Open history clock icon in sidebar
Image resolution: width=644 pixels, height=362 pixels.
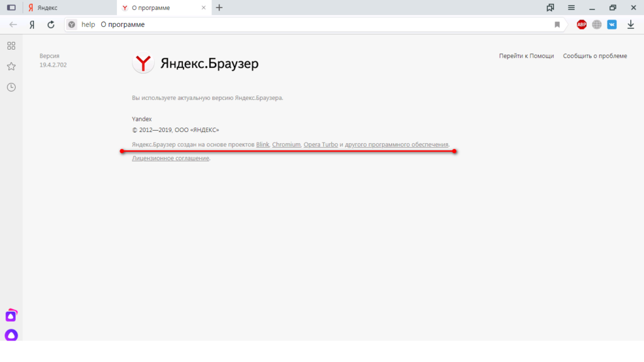click(11, 87)
